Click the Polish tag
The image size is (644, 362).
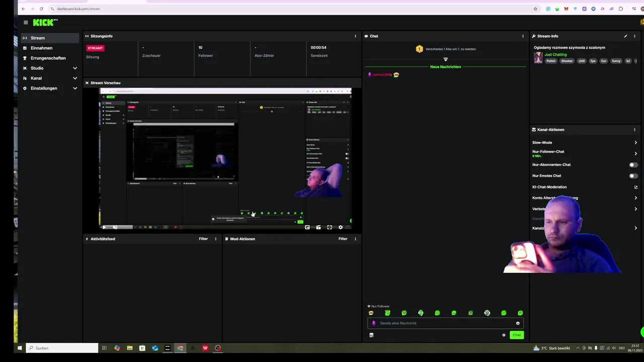551,61
